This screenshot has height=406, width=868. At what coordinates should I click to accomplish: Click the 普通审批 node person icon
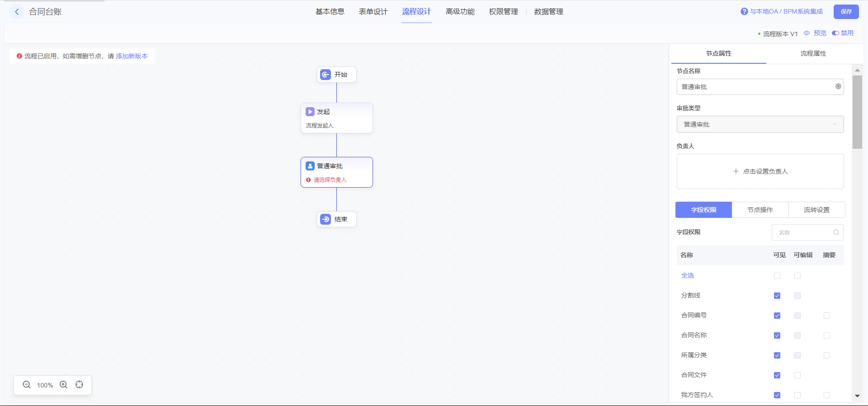pyautogui.click(x=310, y=166)
